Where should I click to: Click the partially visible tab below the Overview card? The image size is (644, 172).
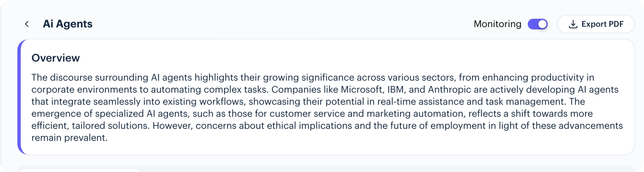point(79,170)
